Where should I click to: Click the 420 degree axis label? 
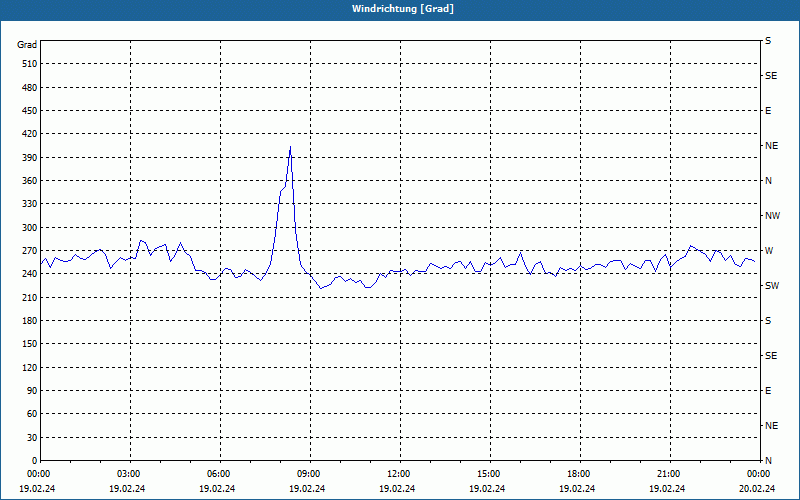[29, 134]
